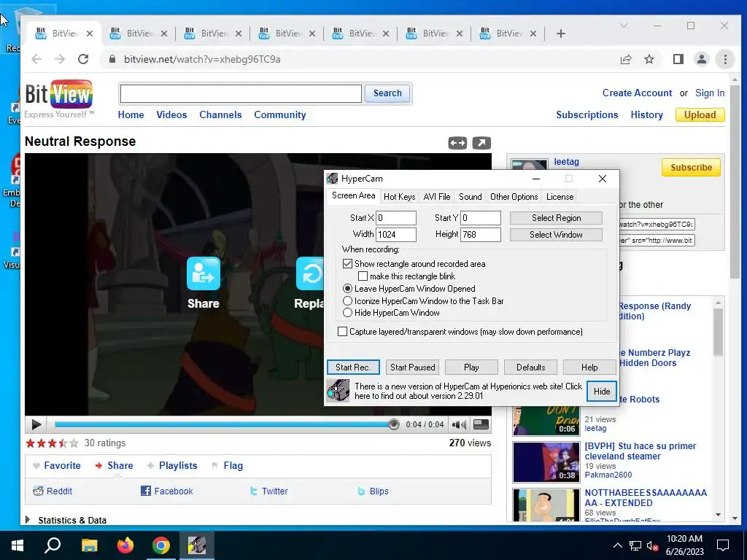This screenshot has width=747, height=560.
Task: Click the Share overlay icon on the video
Action: 204,273
